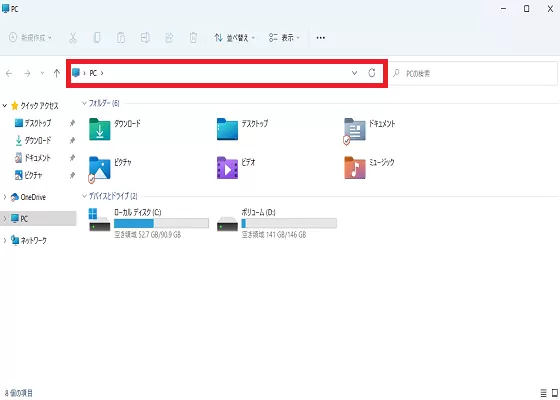Screen dimensions: 560x400
Task: Minimize the PC window
Action: coord(504,9)
